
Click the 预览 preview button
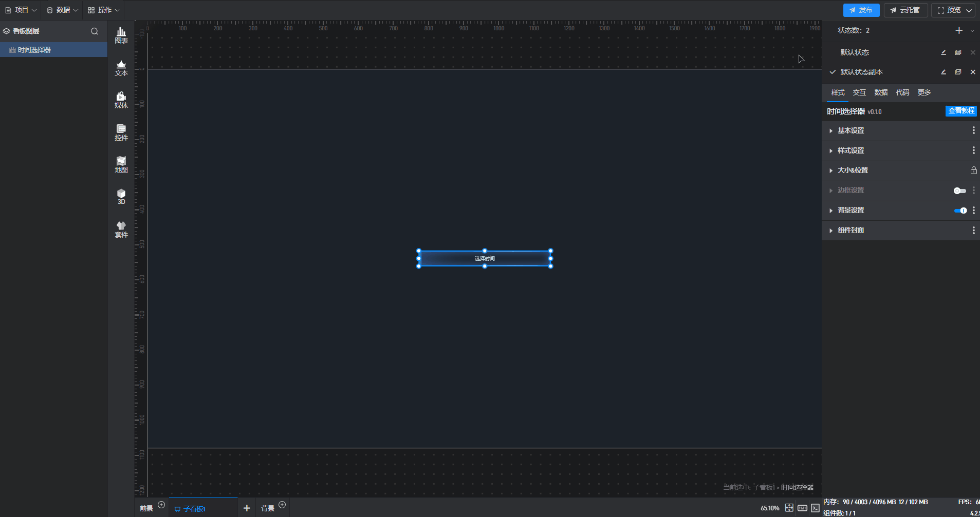tap(949, 10)
